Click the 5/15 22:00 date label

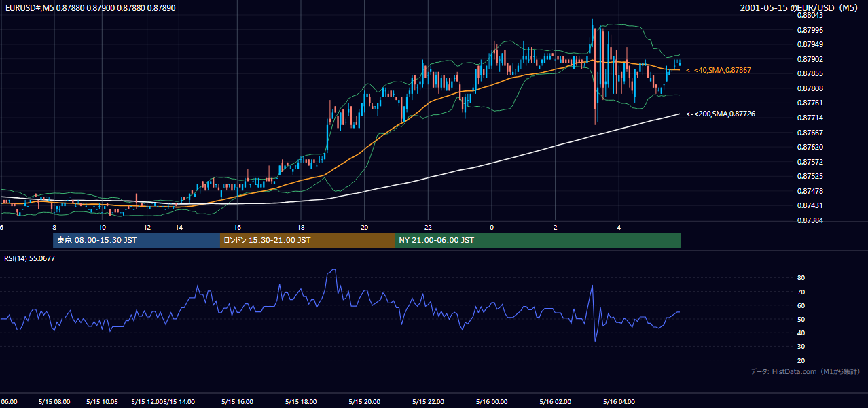pyautogui.click(x=428, y=401)
